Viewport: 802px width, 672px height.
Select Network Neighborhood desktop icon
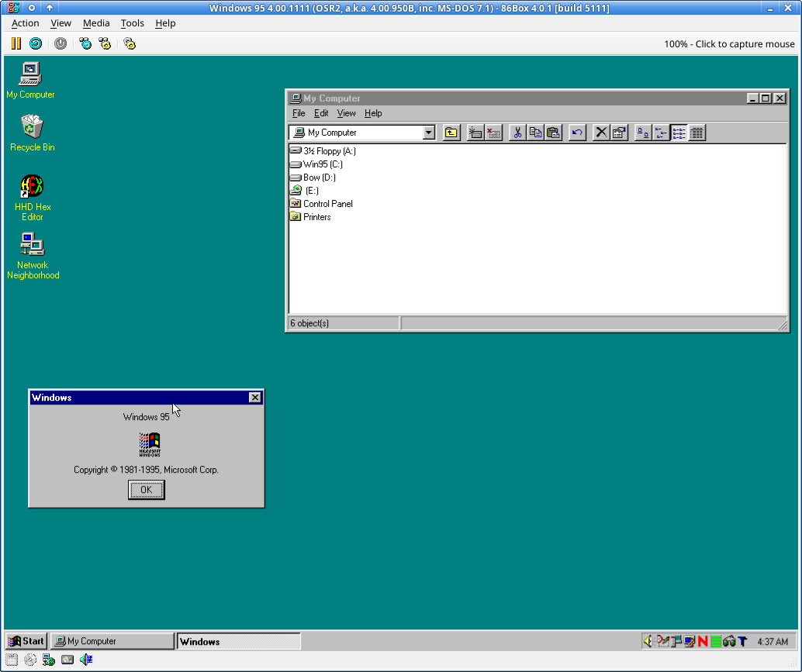click(33, 256)
